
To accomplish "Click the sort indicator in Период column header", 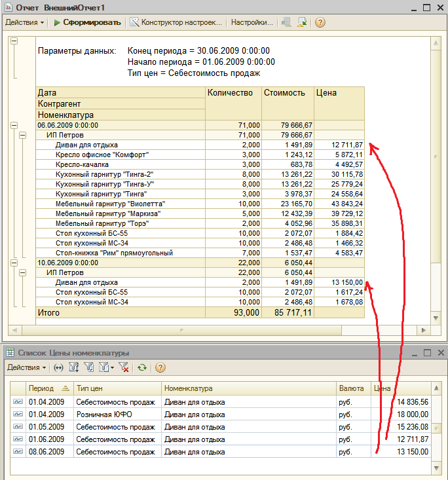I will tap(65, 388).
